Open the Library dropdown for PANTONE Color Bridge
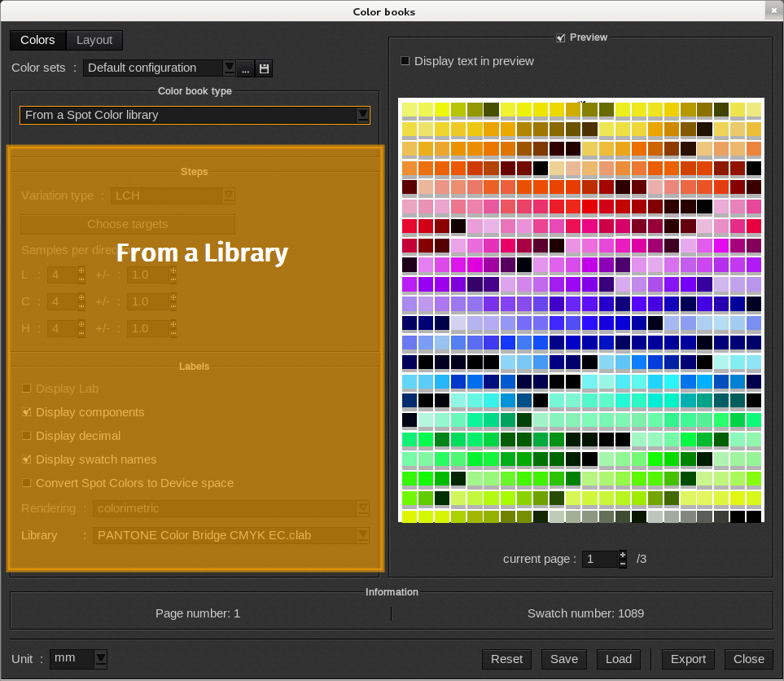The image size is (784, 681). [x=362, y=535]
